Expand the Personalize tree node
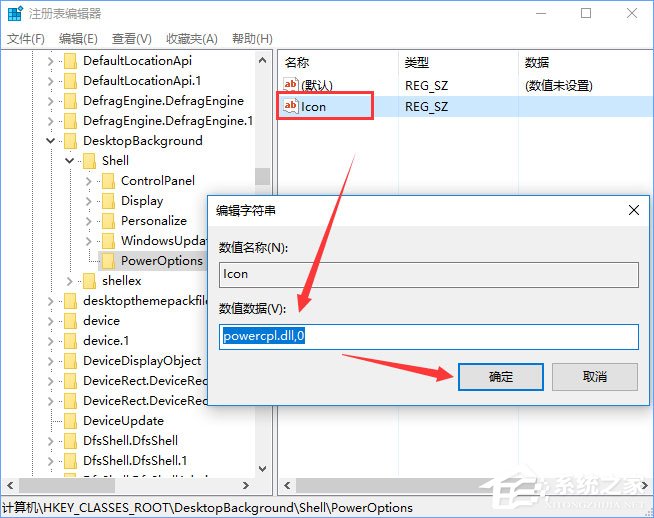Image resolution: width=654 pixels, height=518 pixels. 88,221
